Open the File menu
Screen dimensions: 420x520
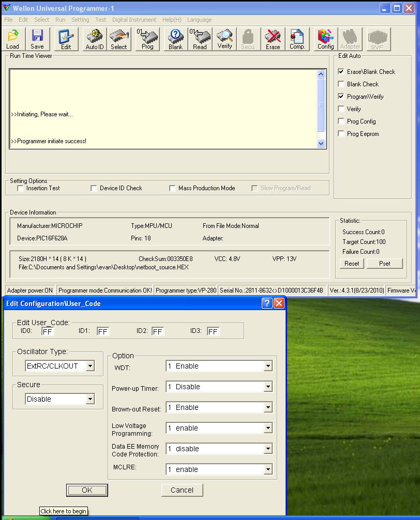[8, 20]
